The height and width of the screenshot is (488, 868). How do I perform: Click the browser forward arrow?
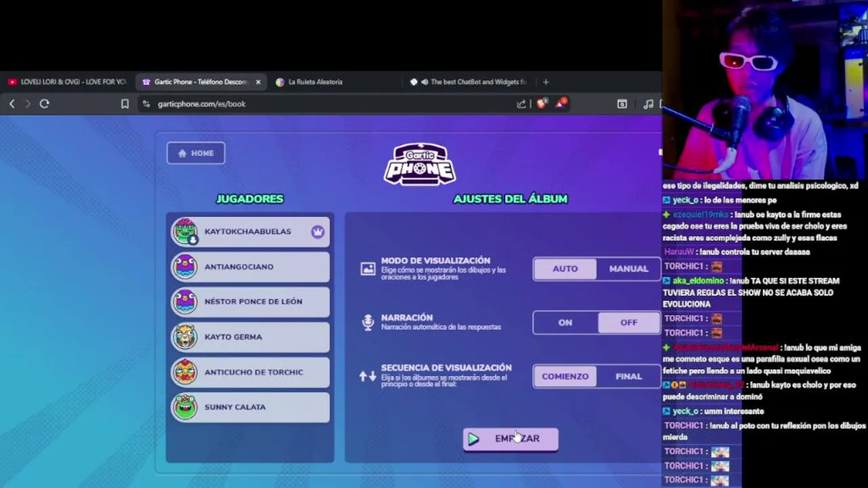[28, 104]
